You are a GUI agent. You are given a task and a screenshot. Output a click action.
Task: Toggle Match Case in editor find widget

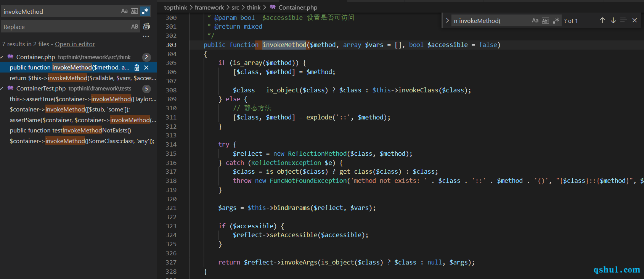pyautogui.click(x=535, y=21)
